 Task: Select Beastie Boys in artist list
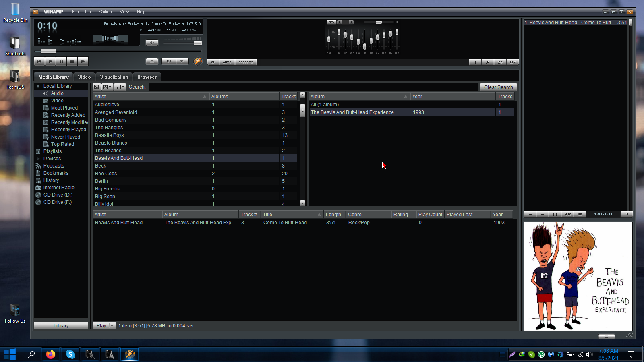coord(109,135)
